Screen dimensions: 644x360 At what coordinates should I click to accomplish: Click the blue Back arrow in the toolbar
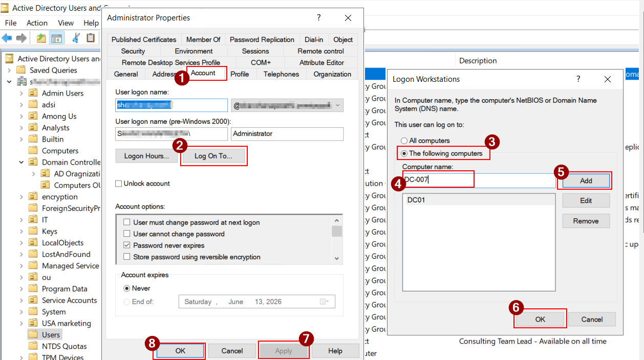point(7,38)
